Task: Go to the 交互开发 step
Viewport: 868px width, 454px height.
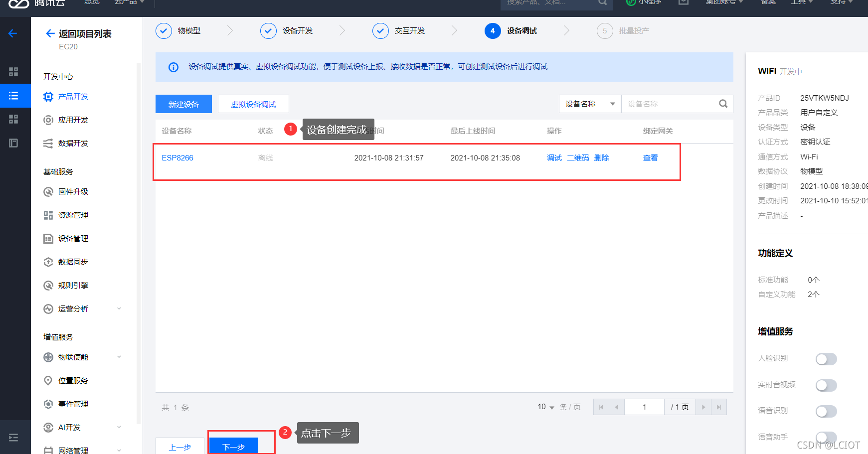Action: point(399,31)
